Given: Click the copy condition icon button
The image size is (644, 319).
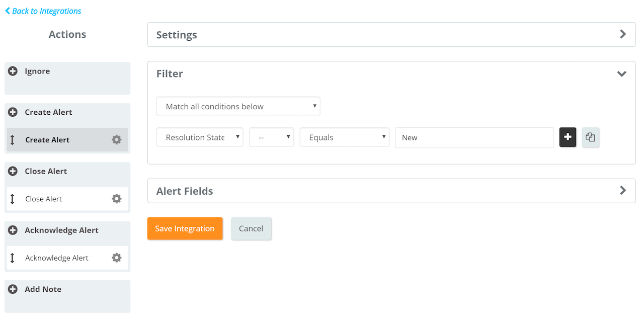Looking at the screenshot, I should 591,137.
